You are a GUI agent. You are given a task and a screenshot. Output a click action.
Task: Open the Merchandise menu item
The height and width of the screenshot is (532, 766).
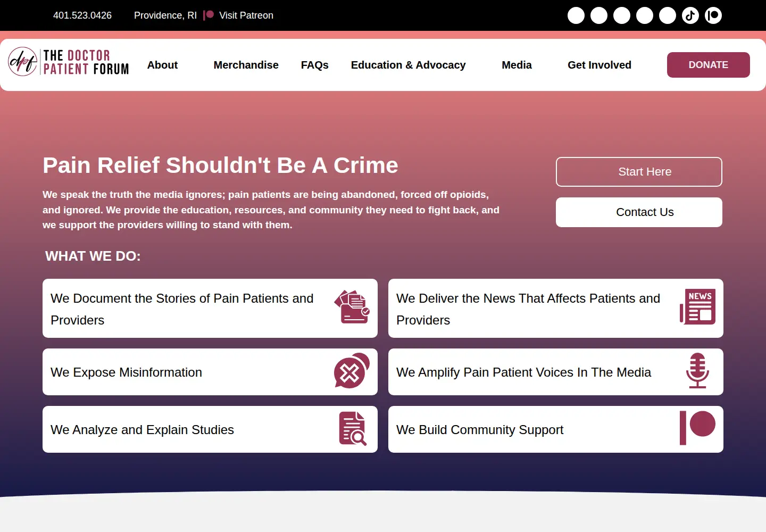click(x=246, y=65)
